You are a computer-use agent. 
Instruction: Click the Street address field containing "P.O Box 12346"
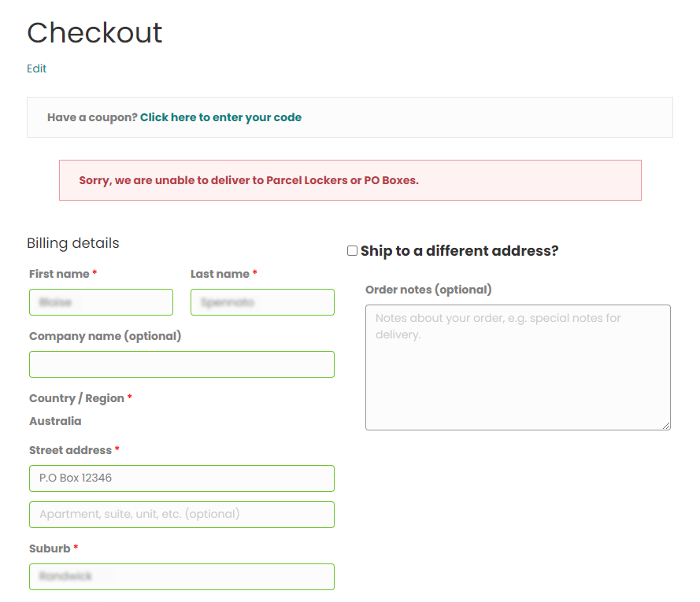(x=181, y=478)
